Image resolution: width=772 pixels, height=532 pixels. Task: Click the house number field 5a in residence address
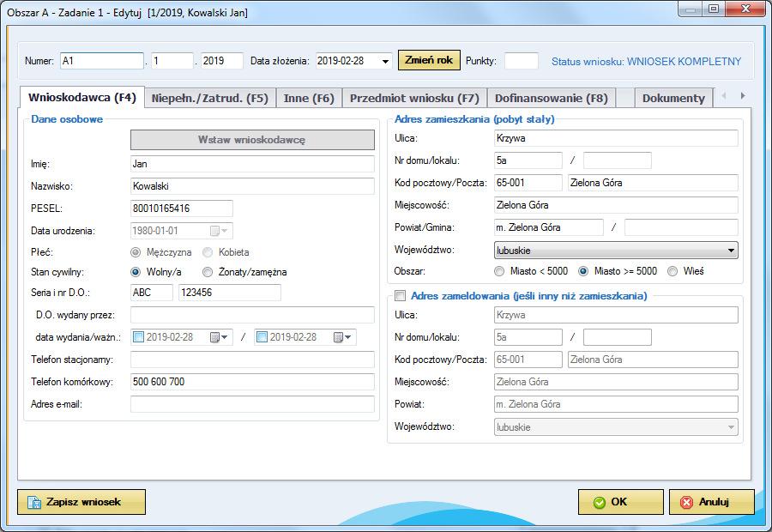[x=528, y=160]
